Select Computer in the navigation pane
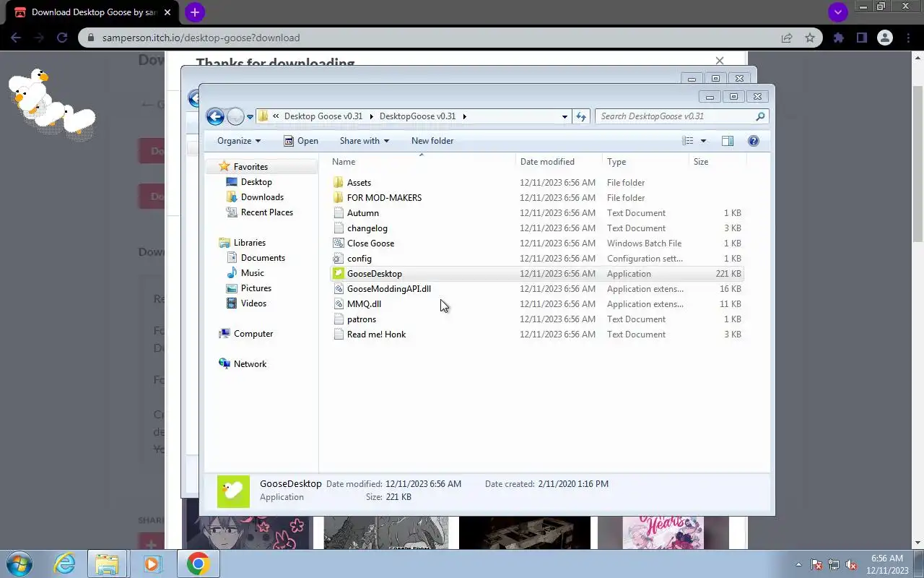 click(x=253, y=334)
